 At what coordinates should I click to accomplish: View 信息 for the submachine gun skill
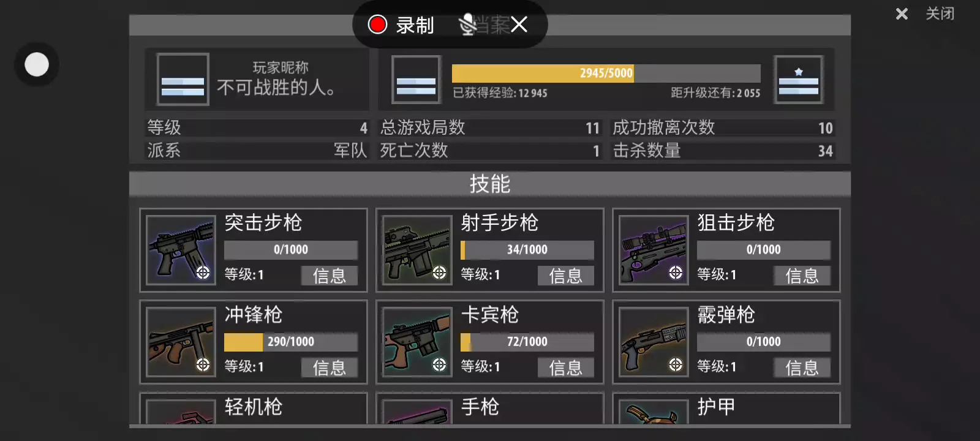point(330,367)
